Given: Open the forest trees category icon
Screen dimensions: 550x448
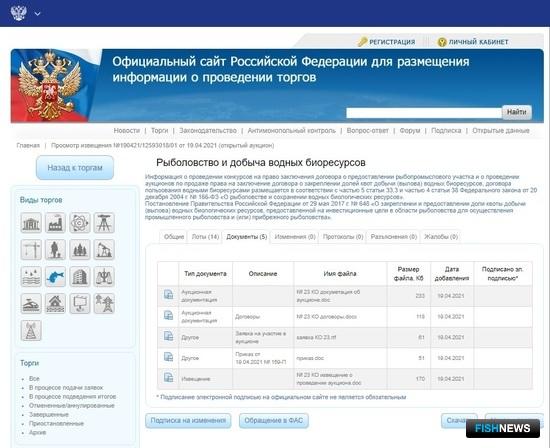Looking at the screenshot, I should pyautogui.click(x=80, y=250).
